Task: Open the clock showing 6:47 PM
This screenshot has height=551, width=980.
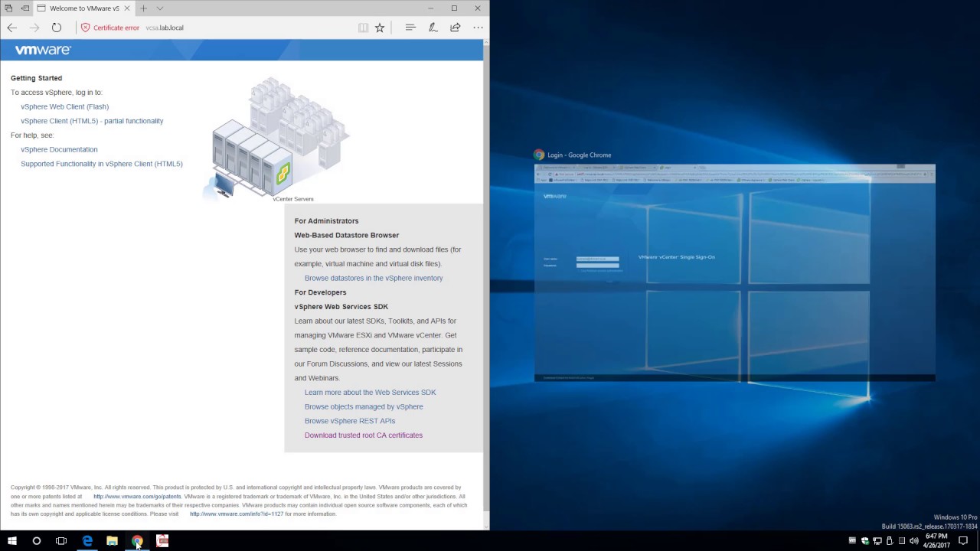Action: 936,541
